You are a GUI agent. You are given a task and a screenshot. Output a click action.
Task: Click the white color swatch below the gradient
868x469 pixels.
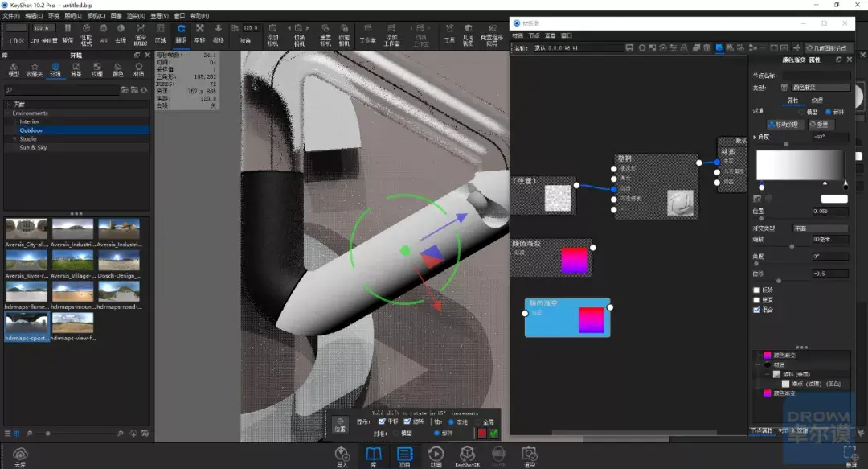(834, 199)
